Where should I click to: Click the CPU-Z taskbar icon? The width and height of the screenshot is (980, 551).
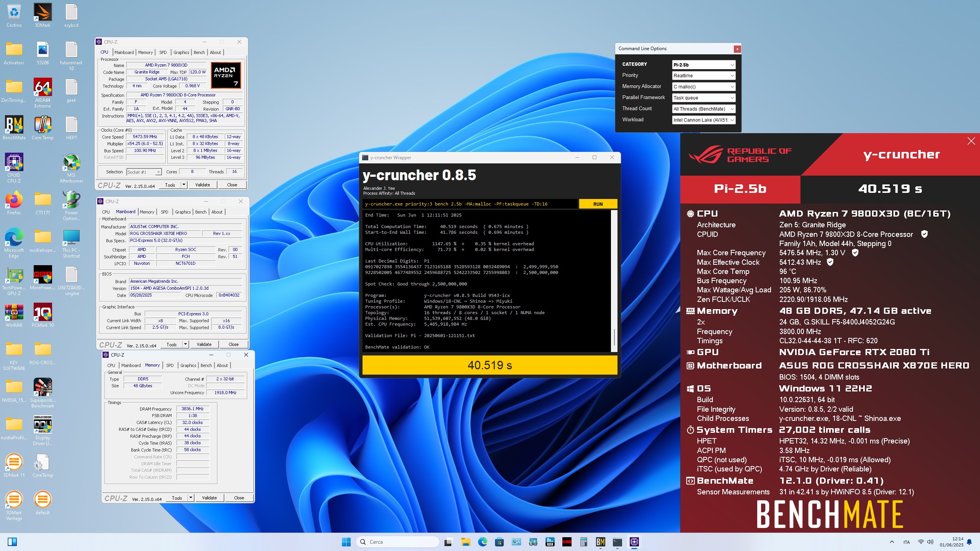(634, 542)
